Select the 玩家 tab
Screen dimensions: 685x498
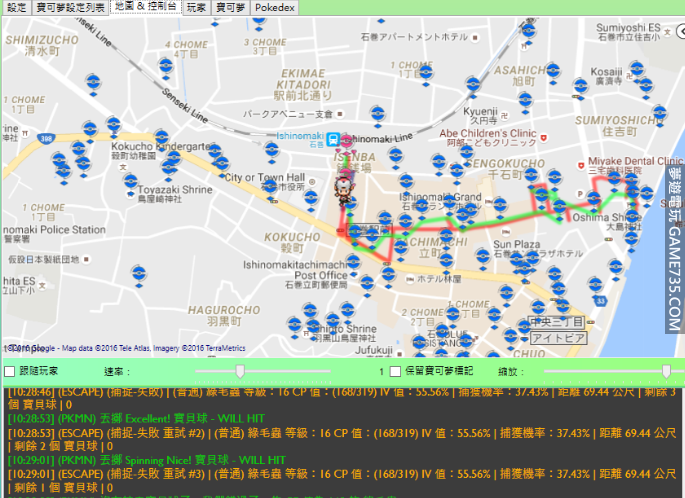pyautogui.click(x=197, y=7)
